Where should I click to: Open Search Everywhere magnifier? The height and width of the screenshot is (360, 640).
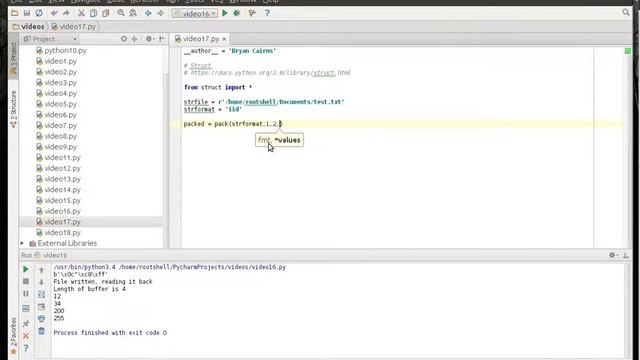626,13
